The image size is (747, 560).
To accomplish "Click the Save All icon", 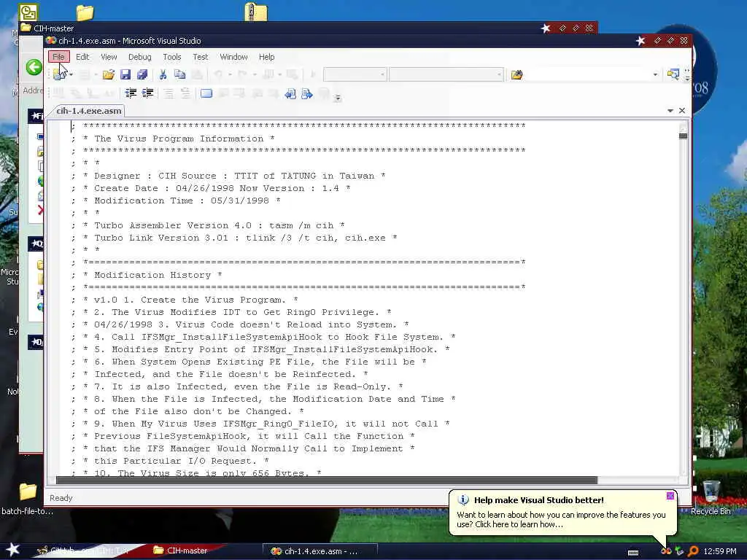I will coord(142,74).
